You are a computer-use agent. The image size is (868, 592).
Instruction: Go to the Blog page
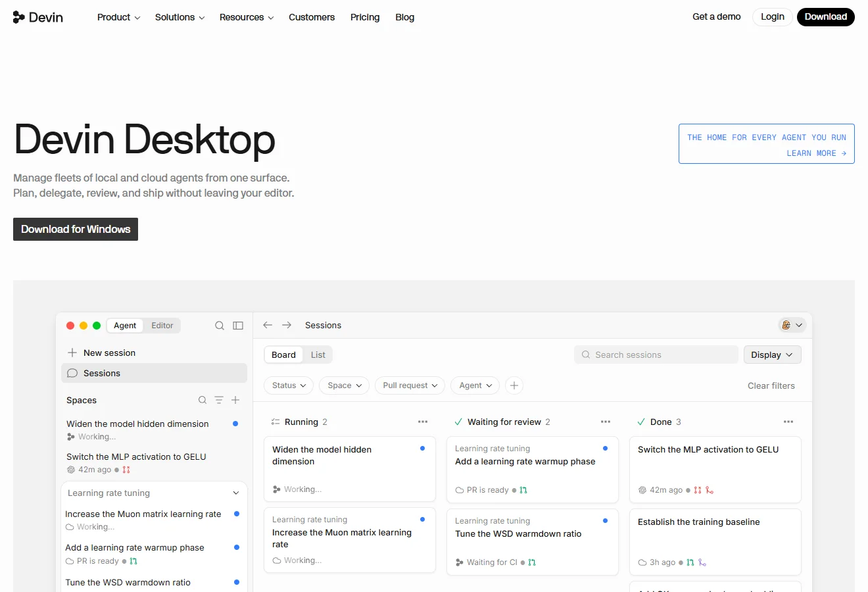405,17
